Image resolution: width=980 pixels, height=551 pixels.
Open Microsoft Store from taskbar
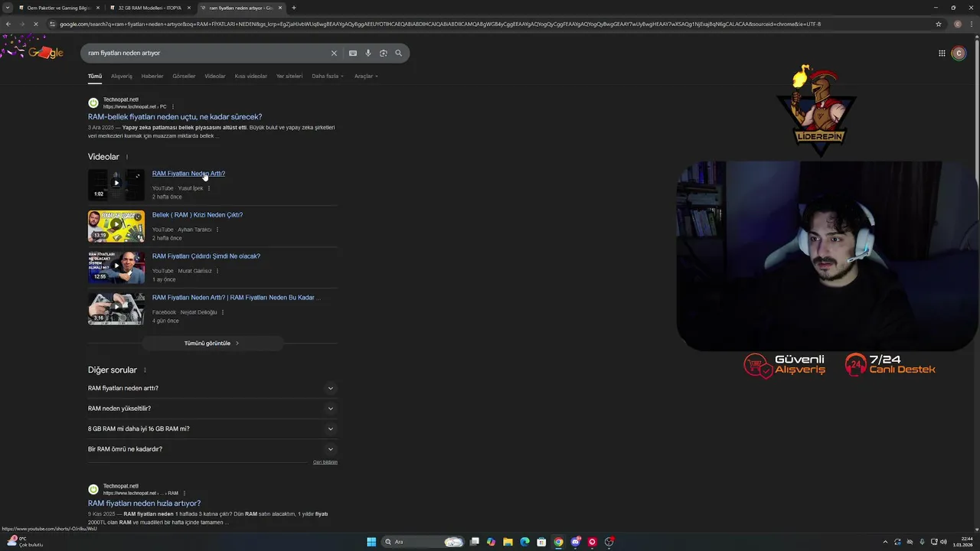541,542
